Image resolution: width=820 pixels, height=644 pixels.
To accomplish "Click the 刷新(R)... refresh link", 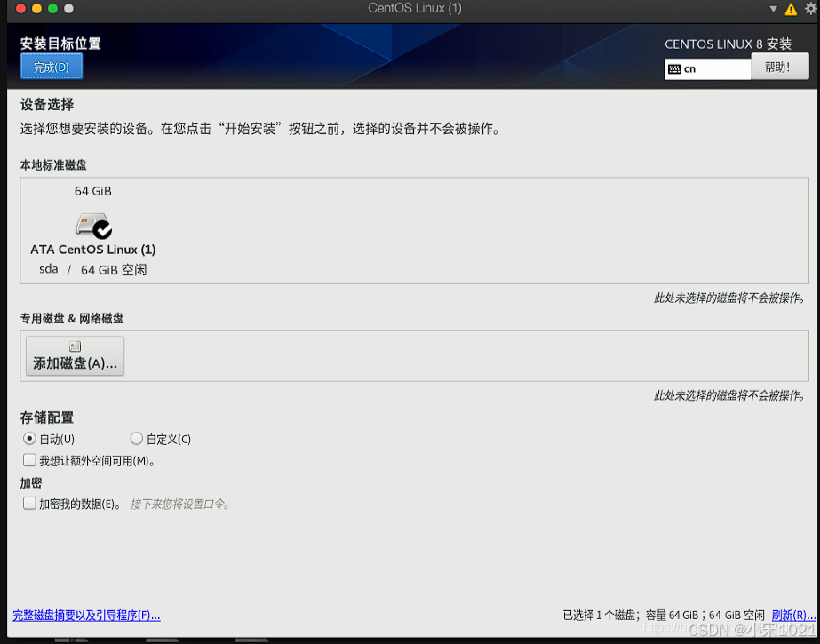I will [x=793, y=616].
